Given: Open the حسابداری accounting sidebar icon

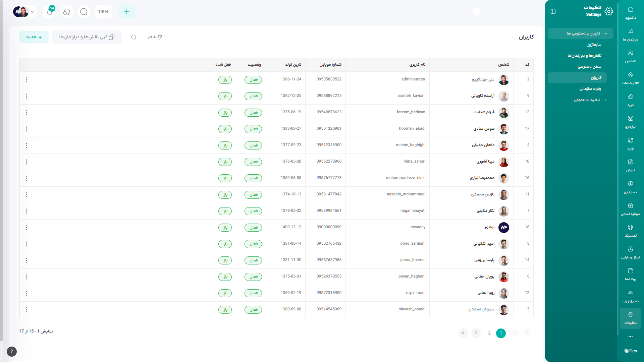Looking at the screenshot, I should coord(630,187).
